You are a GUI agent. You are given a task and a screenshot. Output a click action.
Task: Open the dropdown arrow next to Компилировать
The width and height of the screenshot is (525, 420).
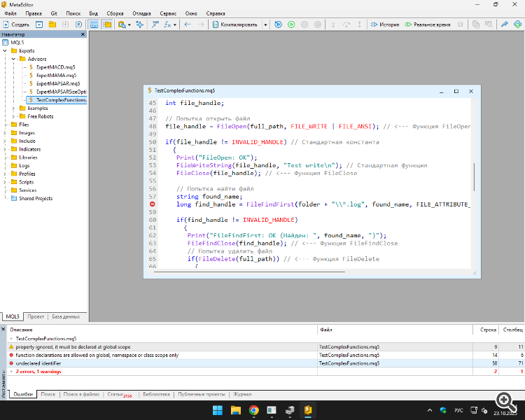click(266, 24)
